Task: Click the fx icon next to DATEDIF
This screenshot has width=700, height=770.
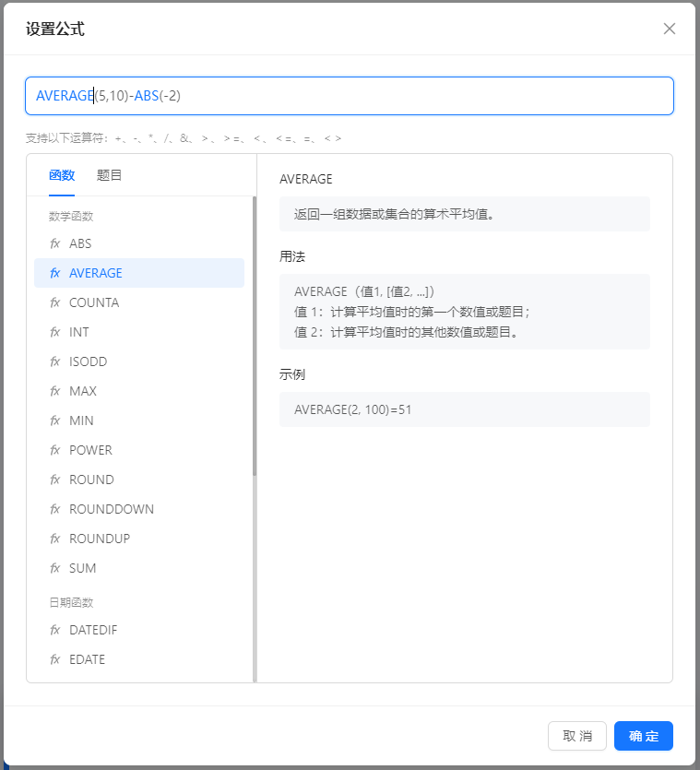Action: [55, 630]
